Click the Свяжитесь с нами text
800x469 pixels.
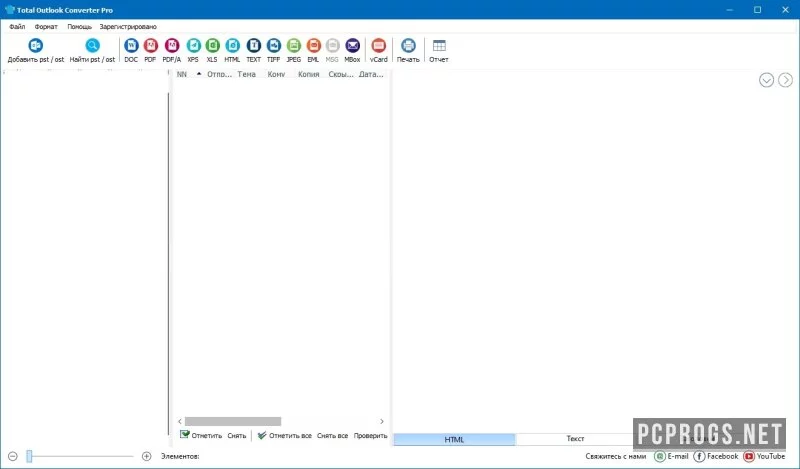click(616, 456)
